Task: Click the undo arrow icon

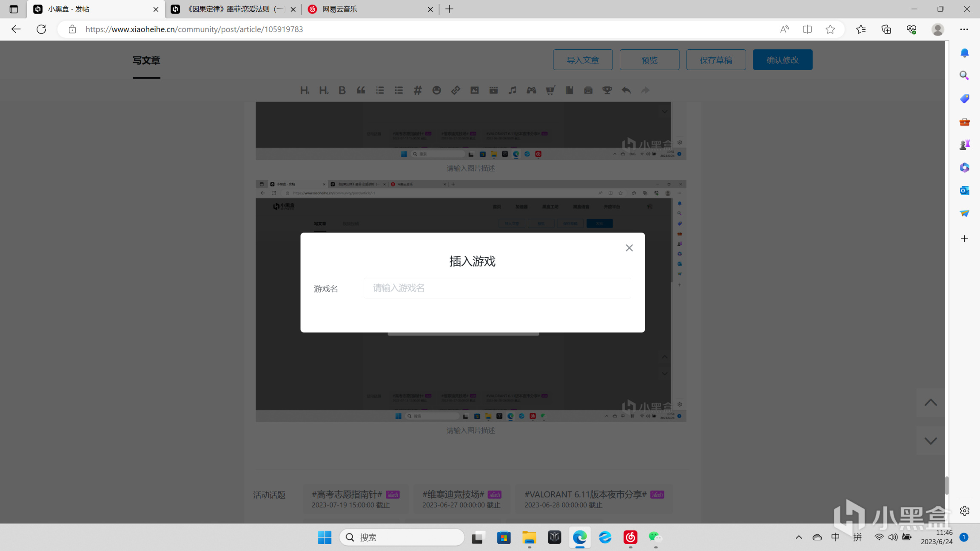Action: [626, 90]
